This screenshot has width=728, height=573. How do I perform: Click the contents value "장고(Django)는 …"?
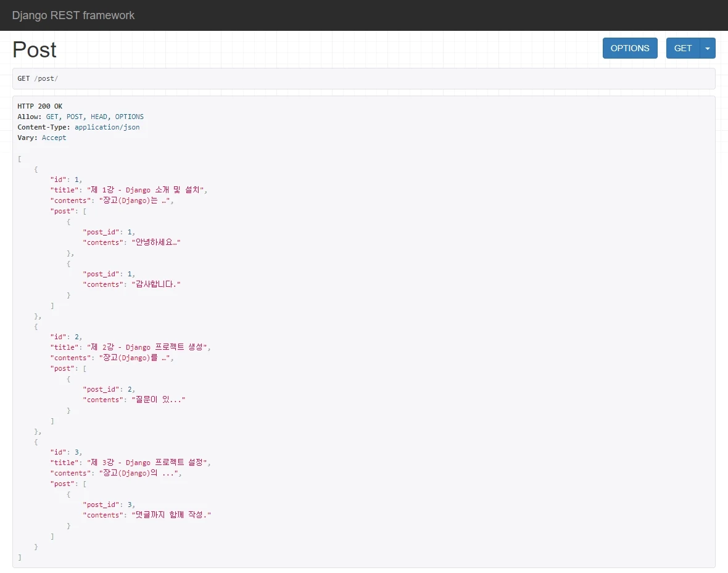tap(136, 200)
